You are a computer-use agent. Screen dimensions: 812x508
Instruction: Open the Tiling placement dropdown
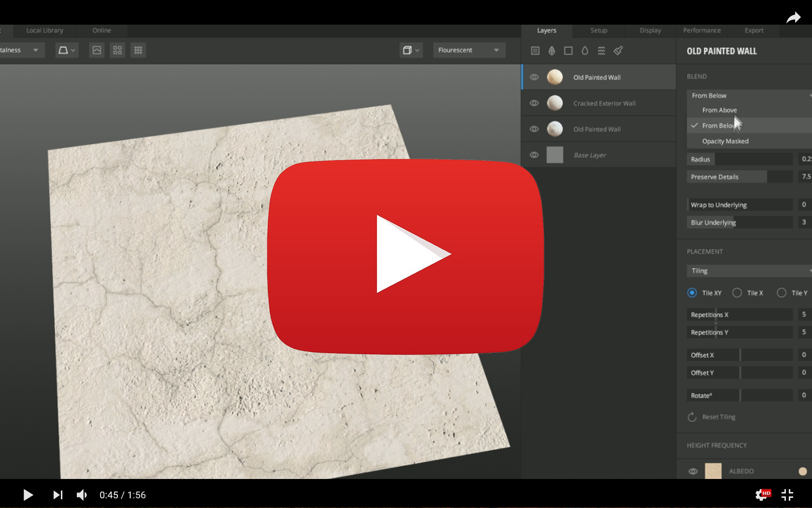point(749,271)
